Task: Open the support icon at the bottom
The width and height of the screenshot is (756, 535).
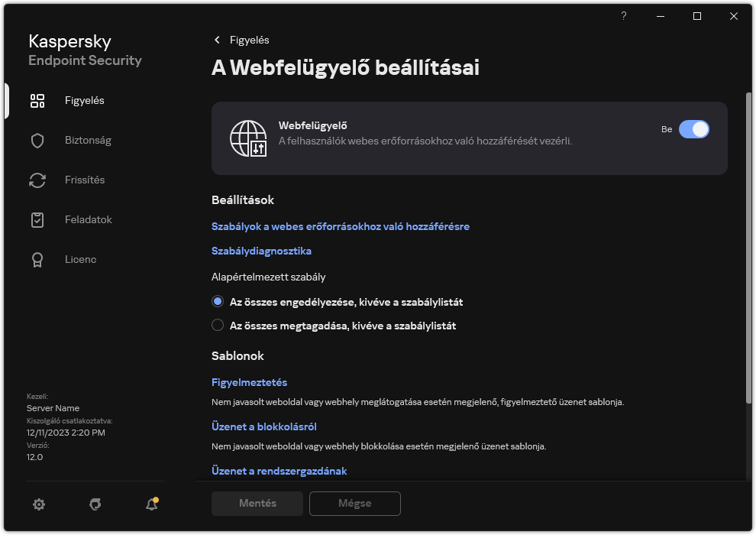Action: 95,504
